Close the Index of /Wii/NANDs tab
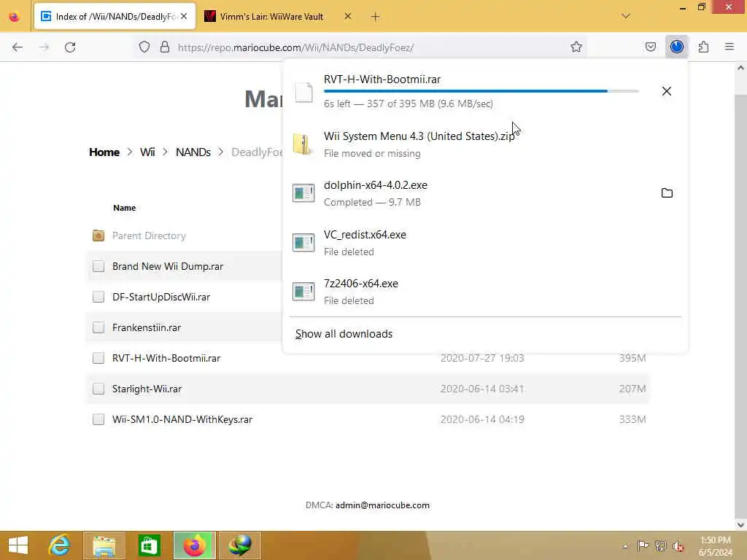The image size is (747, 560). pyautogui.click(x=184, y=16)
